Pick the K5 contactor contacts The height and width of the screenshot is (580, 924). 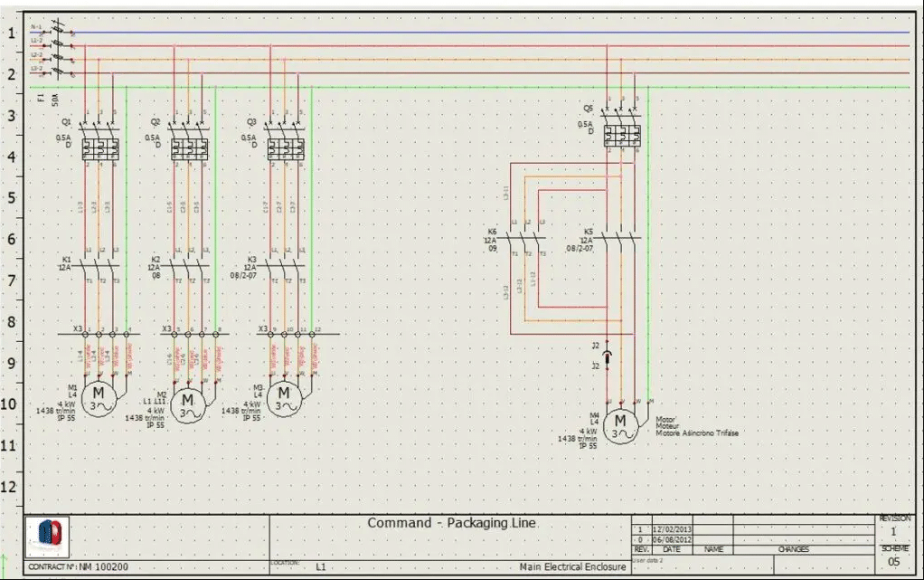(x=622, y=238)
